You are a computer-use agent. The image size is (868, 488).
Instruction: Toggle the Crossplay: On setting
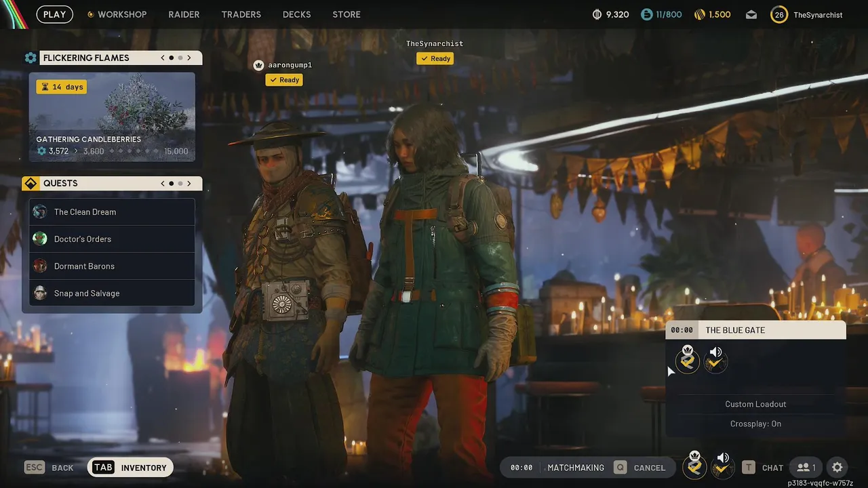click(x=755, y=424)
